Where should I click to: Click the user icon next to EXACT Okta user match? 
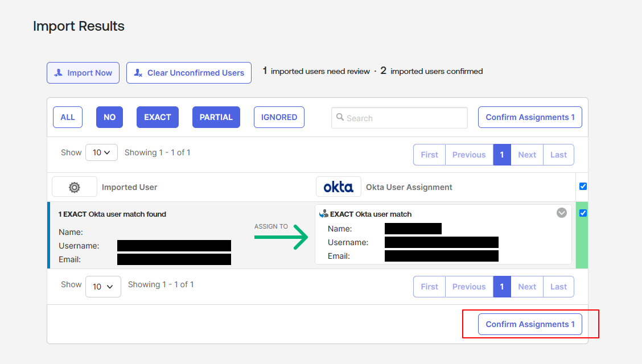coord(324,213)
